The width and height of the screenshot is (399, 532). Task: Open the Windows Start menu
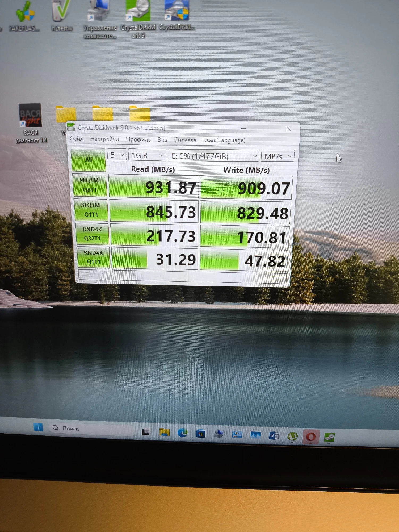38,427
